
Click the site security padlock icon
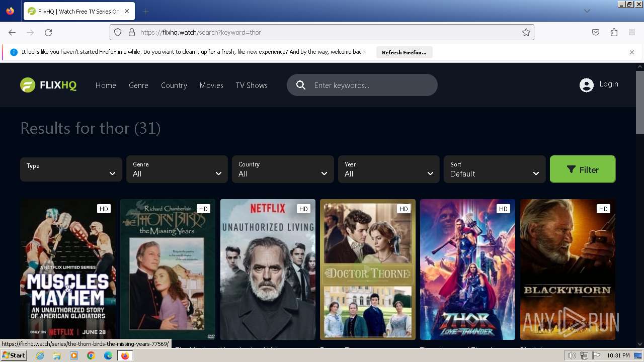pos(132,32)
